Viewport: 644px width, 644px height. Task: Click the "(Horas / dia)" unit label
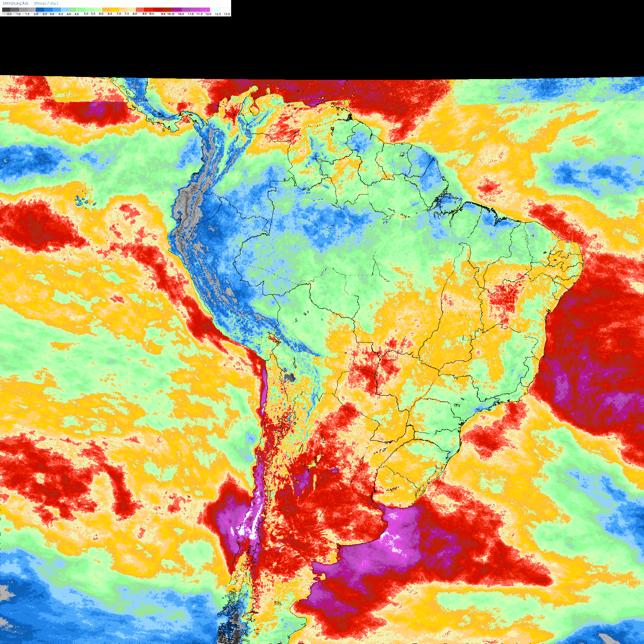(x=46, y=4)
